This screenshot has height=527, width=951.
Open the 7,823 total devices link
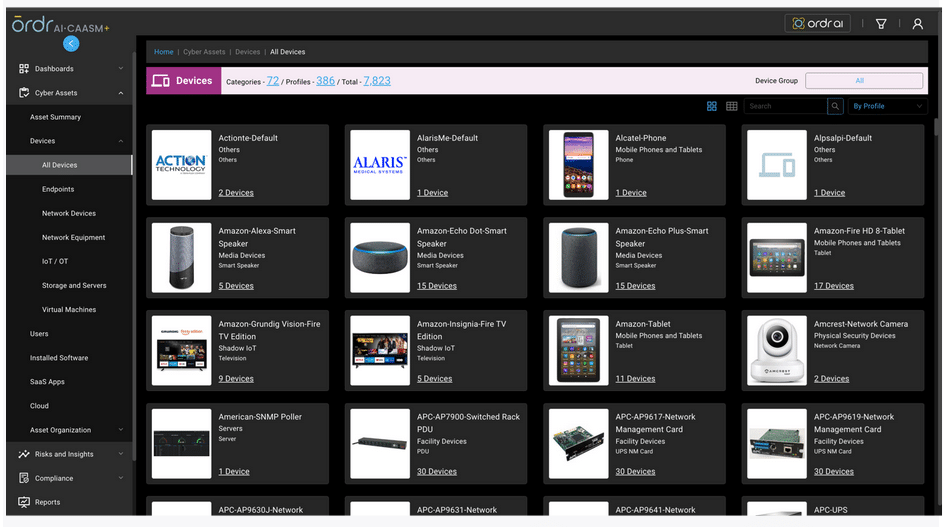377,81
